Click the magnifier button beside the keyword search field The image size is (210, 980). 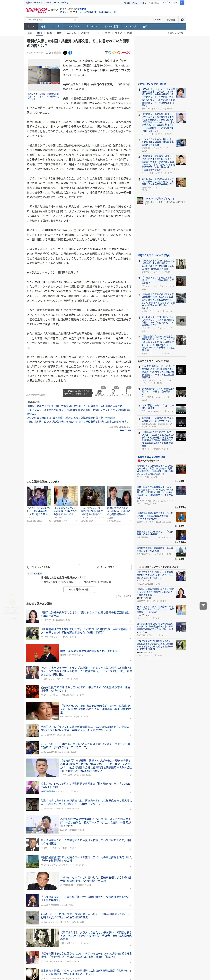[75, 20]
